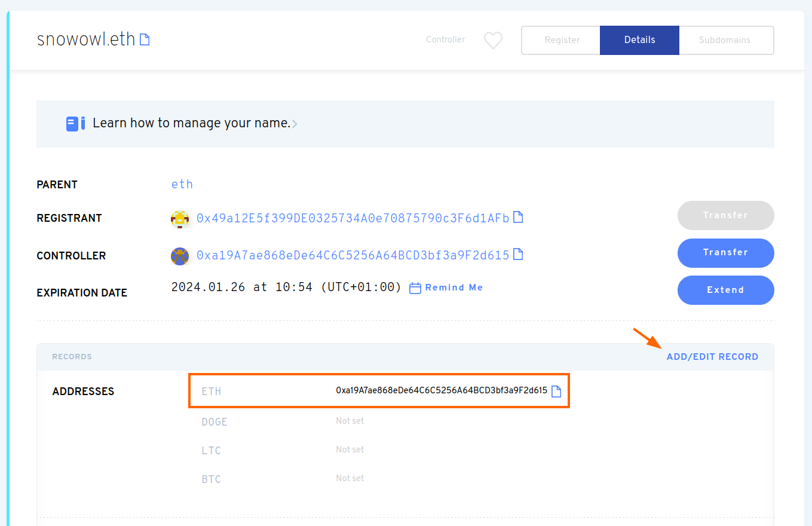Copy the registrant address icon

tap(519, 218)
